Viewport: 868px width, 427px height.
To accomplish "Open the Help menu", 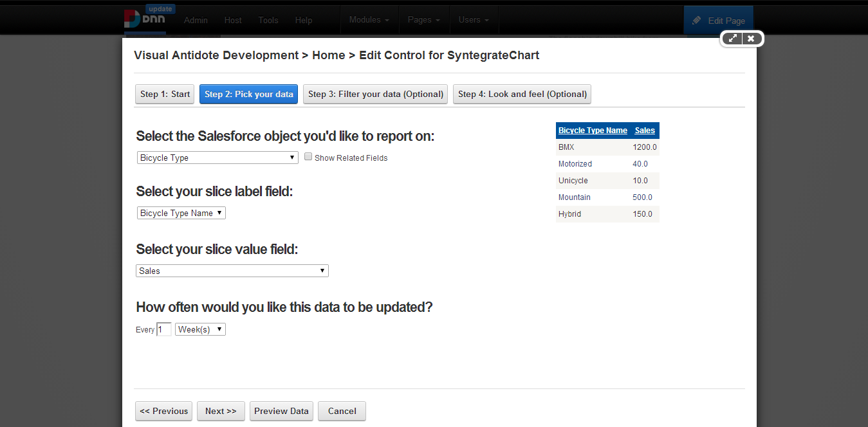I will point(304,20).
